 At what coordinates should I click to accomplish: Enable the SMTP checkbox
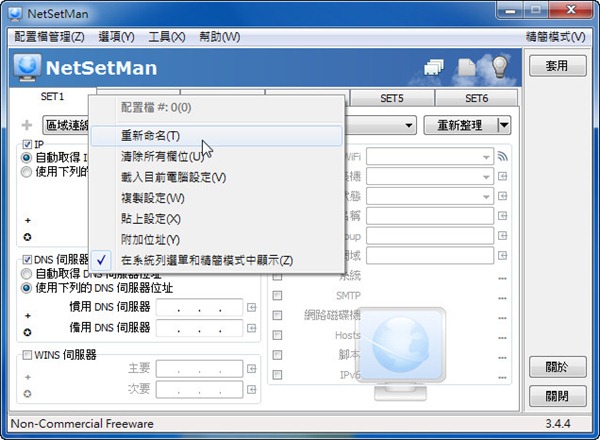pyautogui.click(x=277, y=295)
